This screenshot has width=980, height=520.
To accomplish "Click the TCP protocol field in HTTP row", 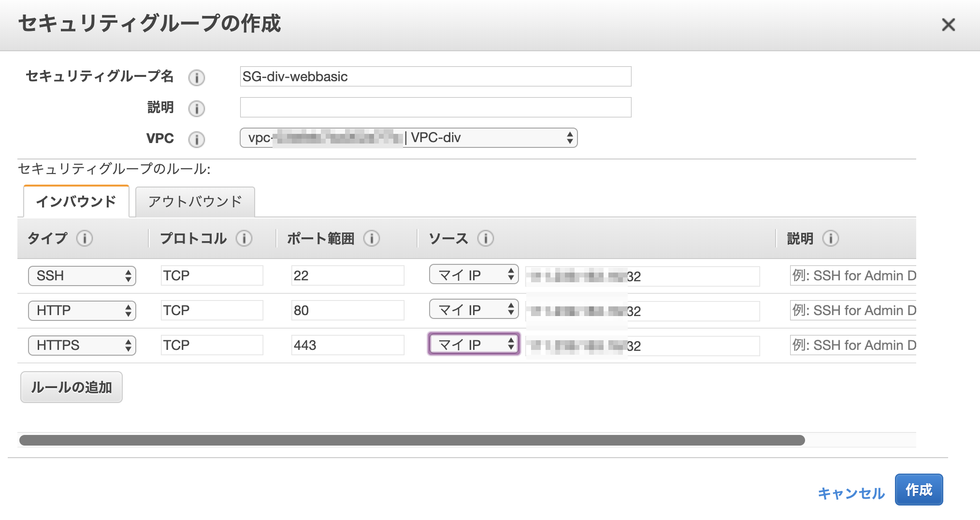I will click(212, 311).
